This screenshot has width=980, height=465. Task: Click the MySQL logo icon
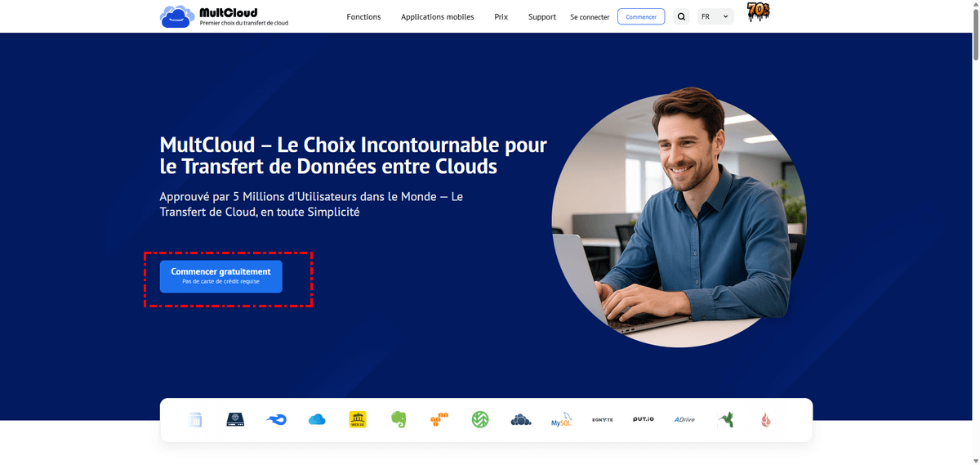[x=561, y=420]
